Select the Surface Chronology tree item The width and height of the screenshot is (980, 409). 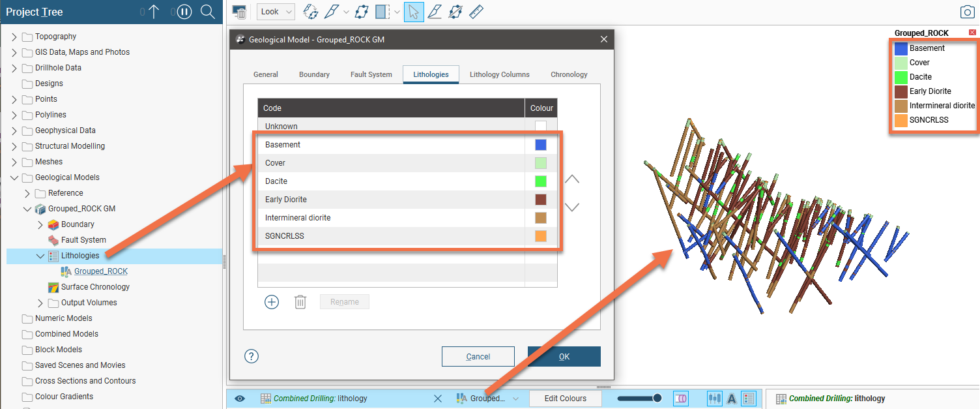click(x=95, y=287)
